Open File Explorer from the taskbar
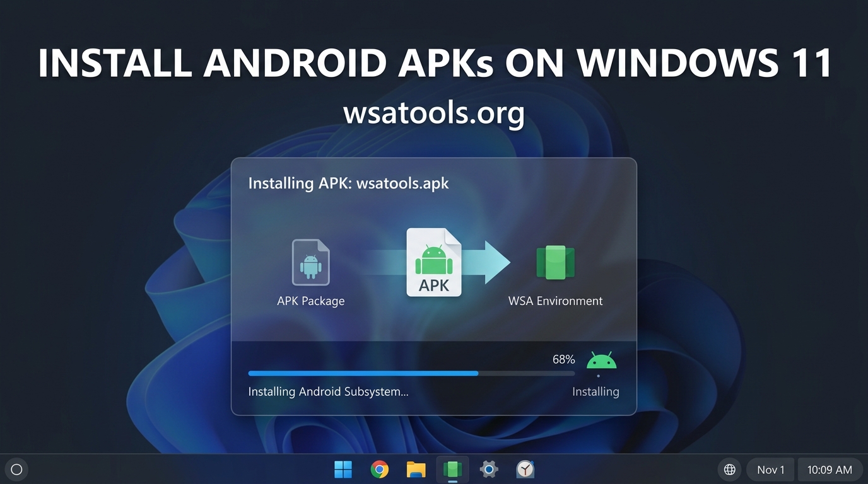Image resolution: width=868 pixels, height=484 pixels. click(416, 470)
